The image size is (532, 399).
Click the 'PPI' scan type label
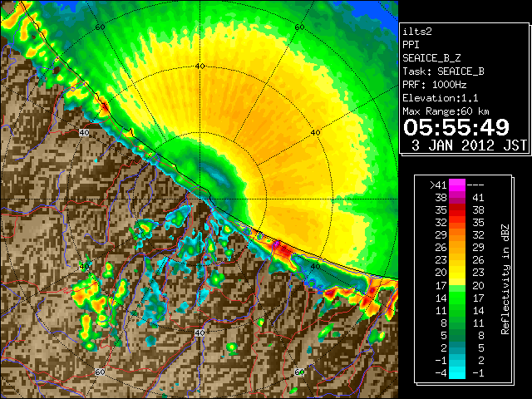click(x=411, y=45)
